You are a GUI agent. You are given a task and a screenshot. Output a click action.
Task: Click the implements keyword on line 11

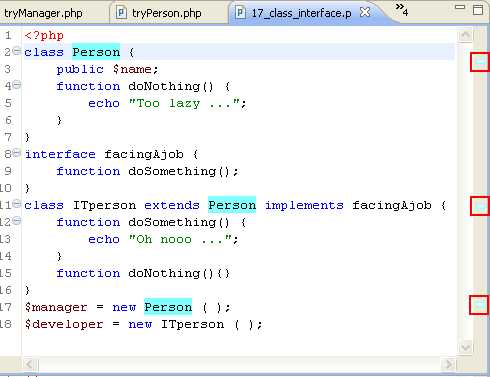(304, 205)
